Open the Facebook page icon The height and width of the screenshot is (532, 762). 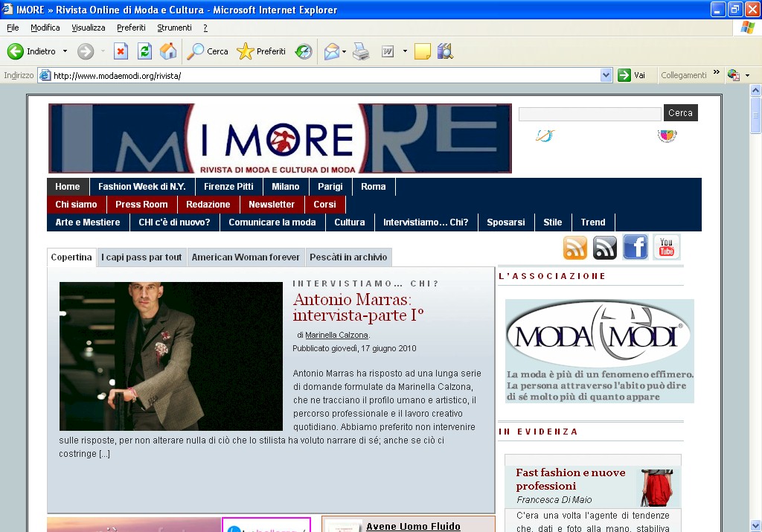coord(635,247)
